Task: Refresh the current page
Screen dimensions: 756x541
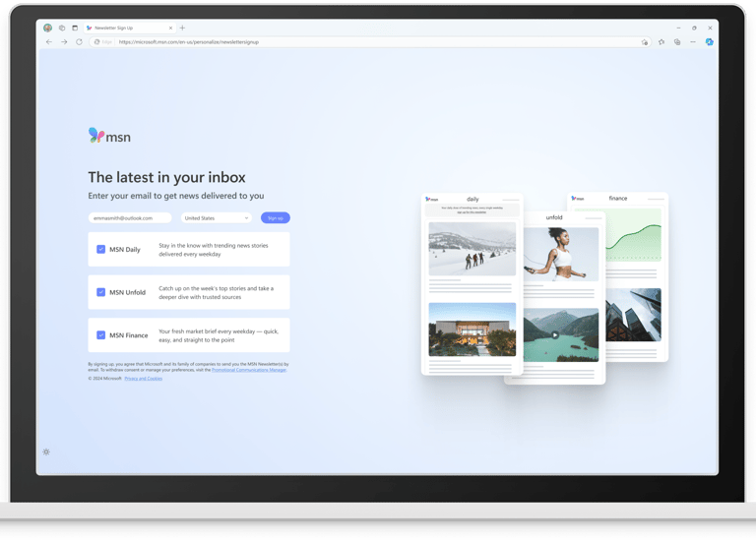Action: (x=79, y=42)
